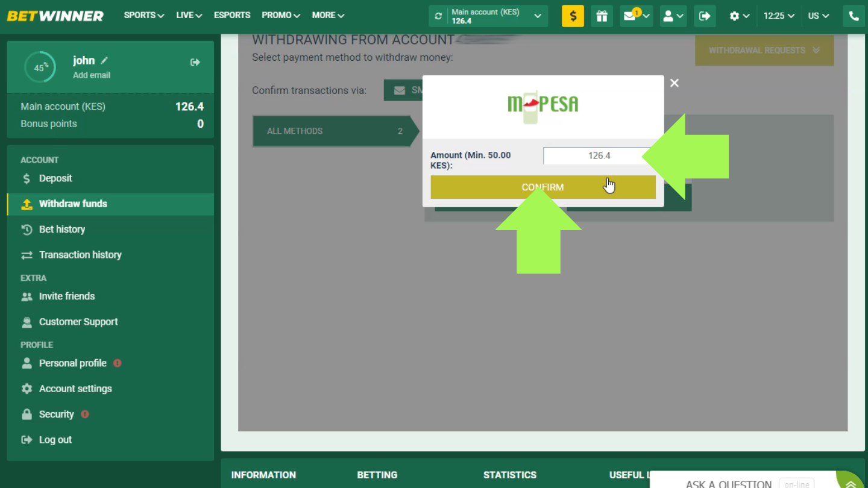Click the withdrawal amount input field
The height and width of the screenshot is (488, 868).
pyautogui.click(x=594, y=155)
